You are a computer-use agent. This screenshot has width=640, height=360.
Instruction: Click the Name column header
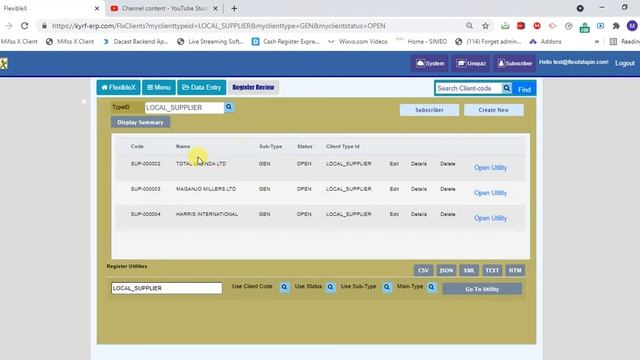pos(183,146)
